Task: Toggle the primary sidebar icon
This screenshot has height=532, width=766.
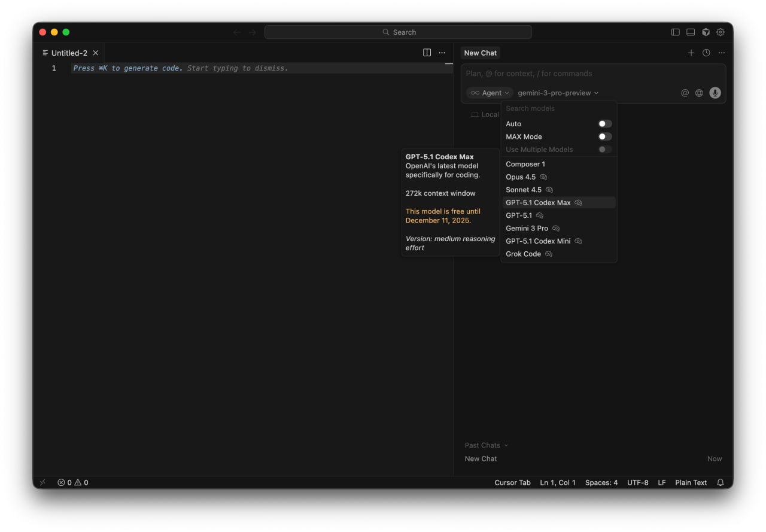Action: (x=676, y=32)
